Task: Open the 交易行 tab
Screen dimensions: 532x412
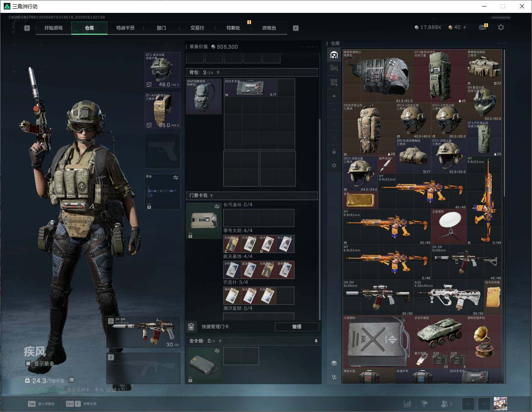Action: [x=197, y=28]
